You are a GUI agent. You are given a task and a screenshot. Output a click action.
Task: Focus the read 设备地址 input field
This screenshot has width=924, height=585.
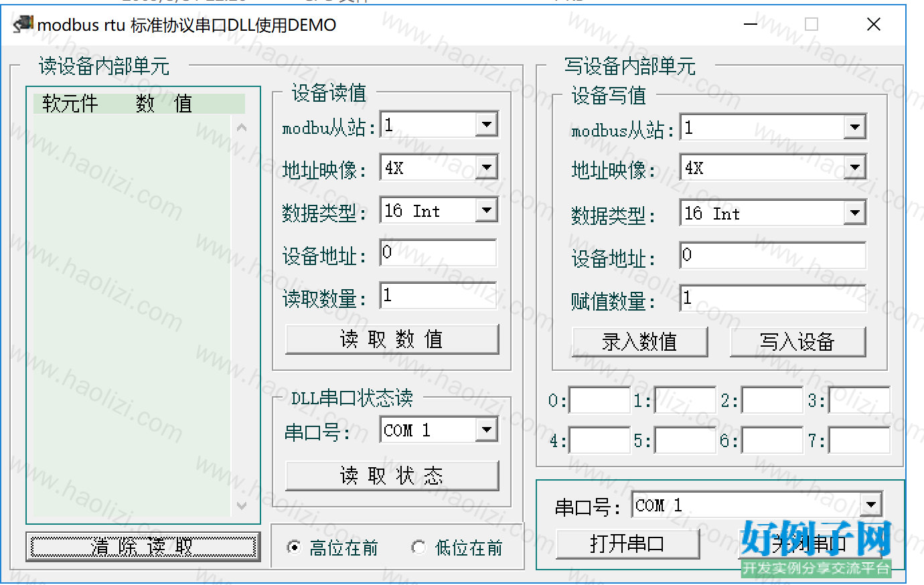[x=439, y=253]
